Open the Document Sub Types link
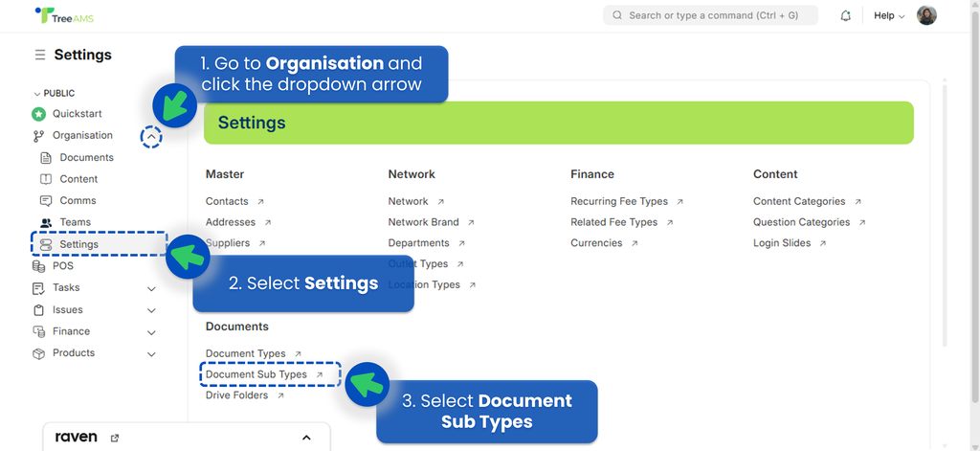 click(x=256, y=374)
